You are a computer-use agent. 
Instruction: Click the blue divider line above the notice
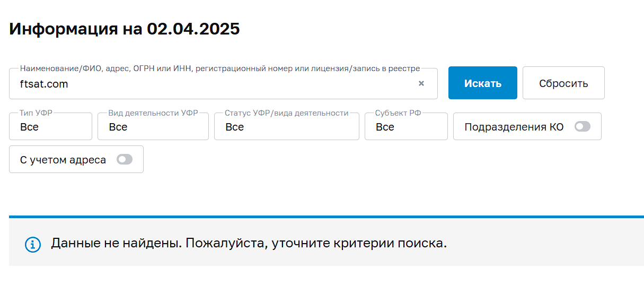[326, 217]
